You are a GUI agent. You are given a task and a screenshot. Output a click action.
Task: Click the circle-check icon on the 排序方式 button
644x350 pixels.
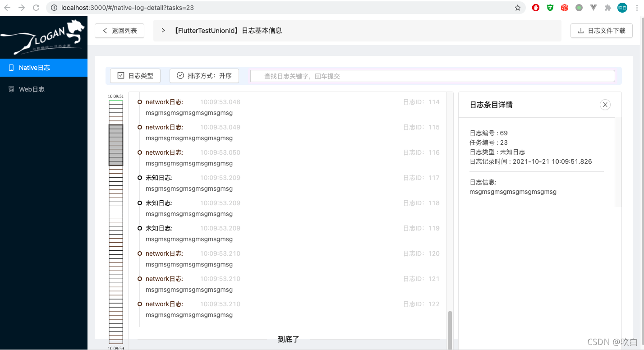click(x=179, y=75)
